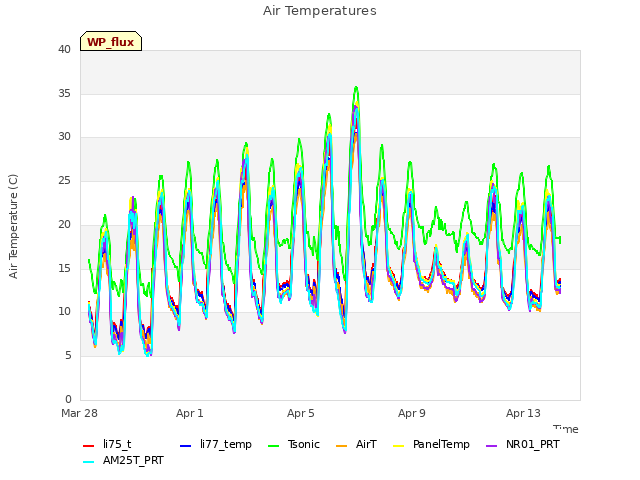
Task: Select the NR01_PRT legend label
Action: click(x=533, y=444)
